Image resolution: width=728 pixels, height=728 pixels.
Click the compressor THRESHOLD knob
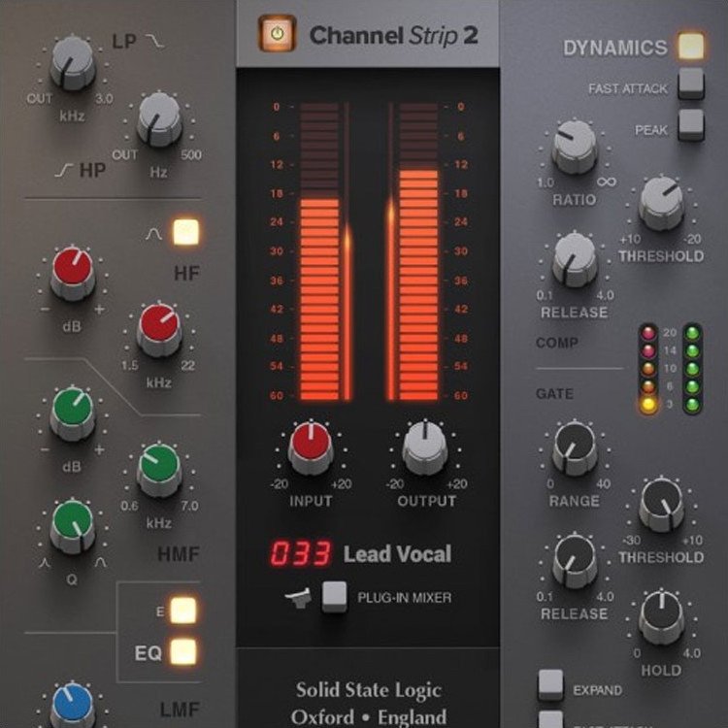pos(661,204)
